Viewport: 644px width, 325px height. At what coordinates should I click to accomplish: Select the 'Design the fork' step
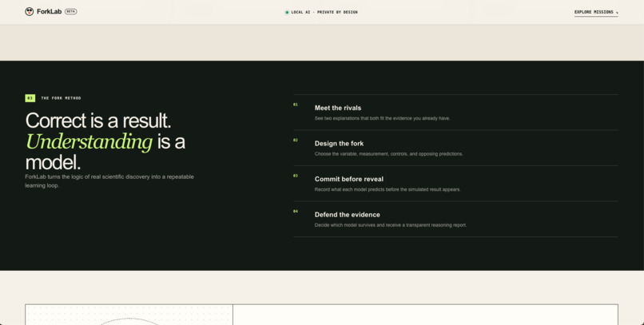coord(339,144)
